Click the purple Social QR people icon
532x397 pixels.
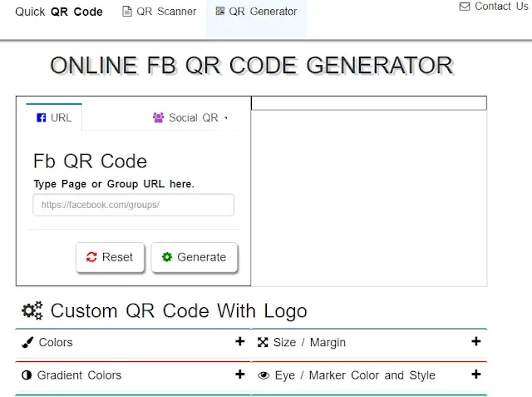pos(158,117)
